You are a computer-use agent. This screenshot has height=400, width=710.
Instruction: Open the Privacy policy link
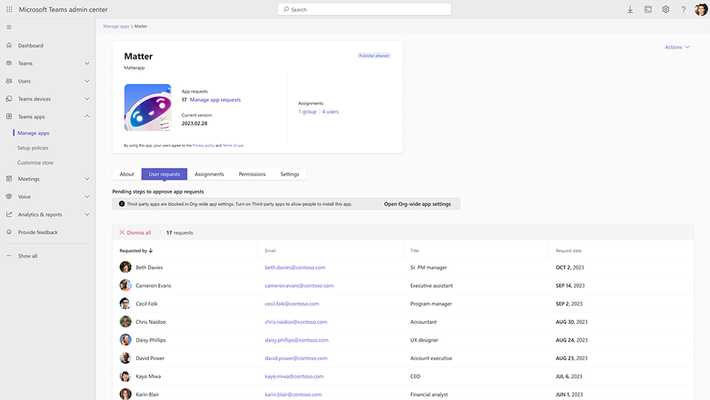click(203, 145)
